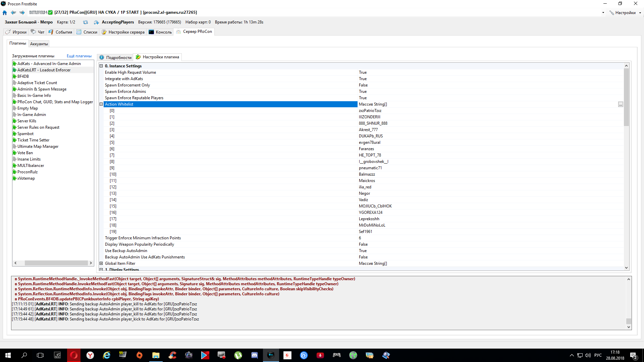Click the Use Backup AutoAdmin setting row

click(x=363, y=251)
